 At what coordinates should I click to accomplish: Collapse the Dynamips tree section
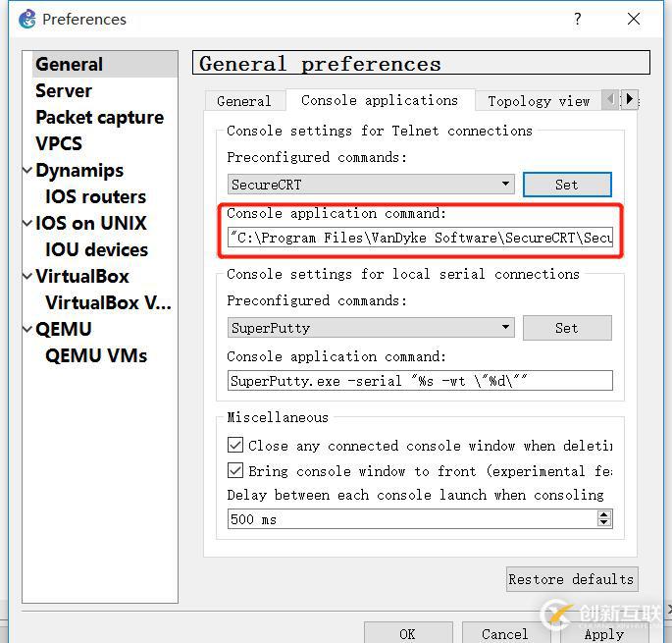coord(27,171)
